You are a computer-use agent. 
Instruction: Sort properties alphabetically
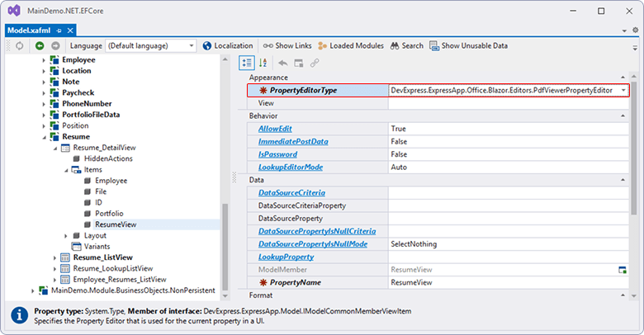pyautogui.click(x=263, y=63)
